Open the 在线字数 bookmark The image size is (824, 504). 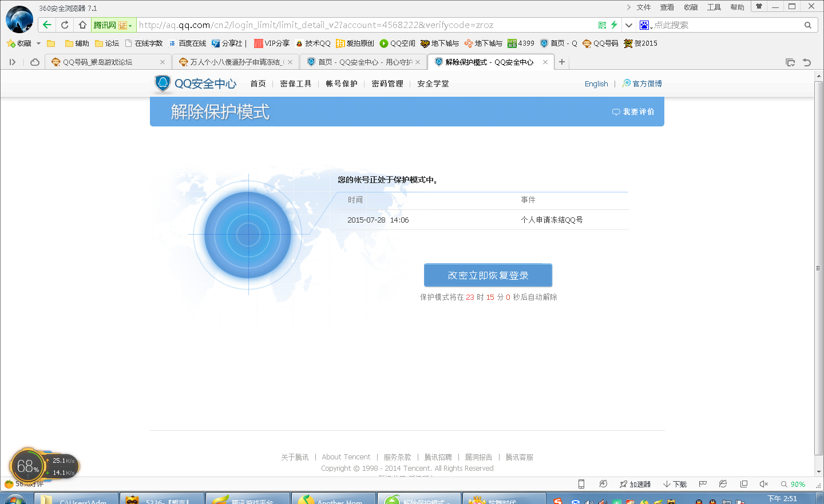[x=144, y=43]
